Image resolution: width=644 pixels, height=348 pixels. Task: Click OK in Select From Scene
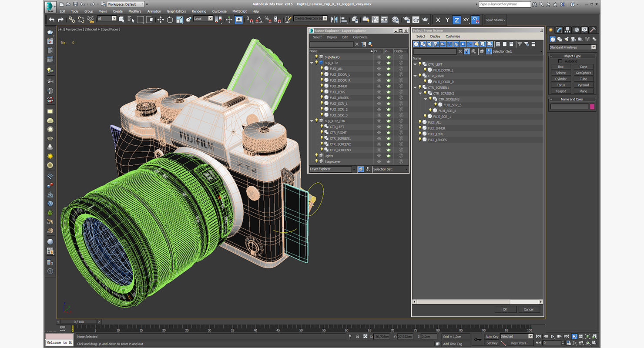505,309
